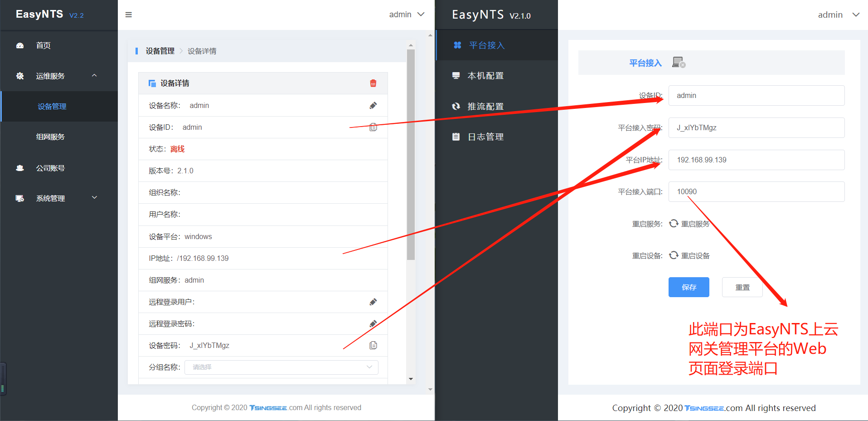Click the platform connection status icon beside 平台接入 heading
Viewport: 868px width, 421px height.
pyautogui.click(x=679, y=62)
